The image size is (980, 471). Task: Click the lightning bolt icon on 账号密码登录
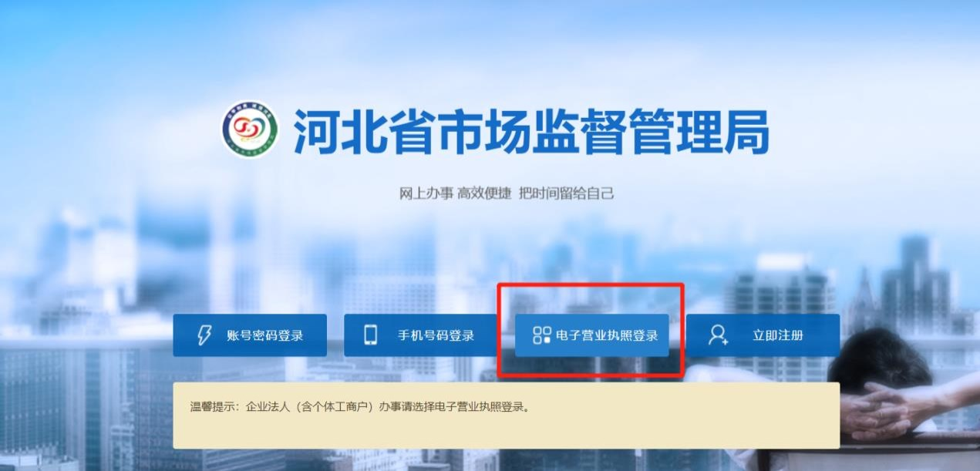204,335
